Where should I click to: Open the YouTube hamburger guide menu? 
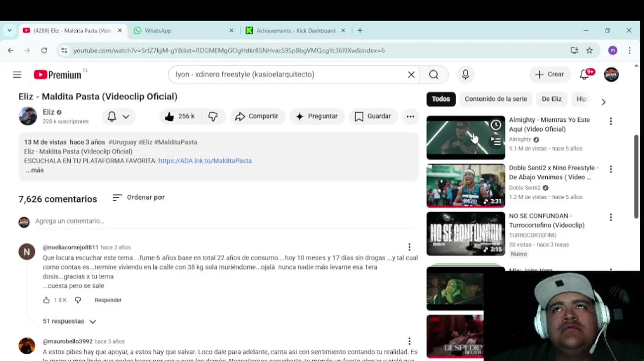pyautogui.click(x=17, y=75)
